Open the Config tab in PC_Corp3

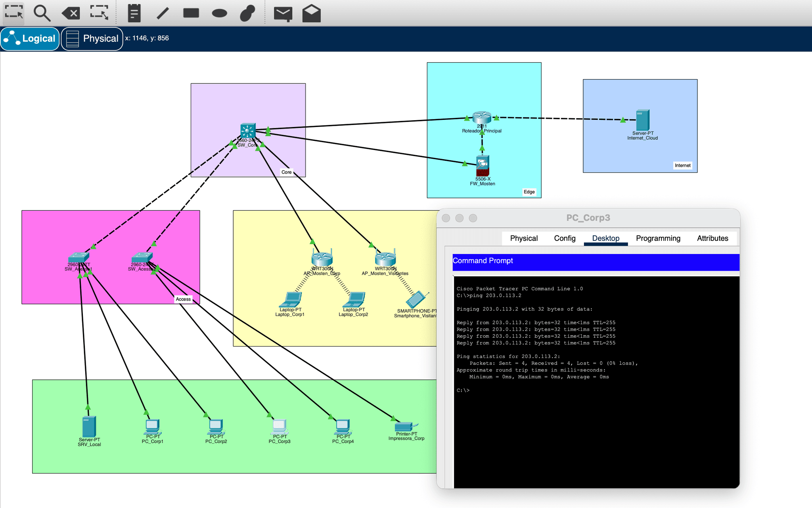coord(565,238)
